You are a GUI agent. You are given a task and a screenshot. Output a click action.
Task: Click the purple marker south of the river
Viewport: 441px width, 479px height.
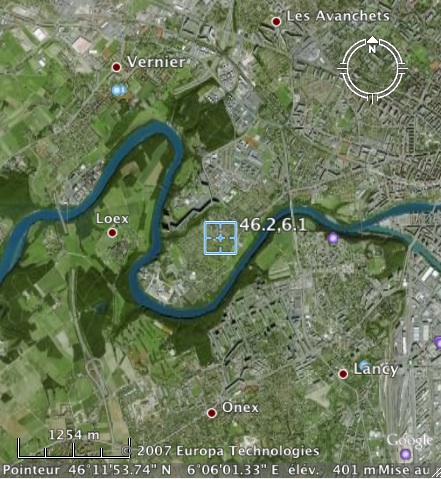tap(333, 238)
